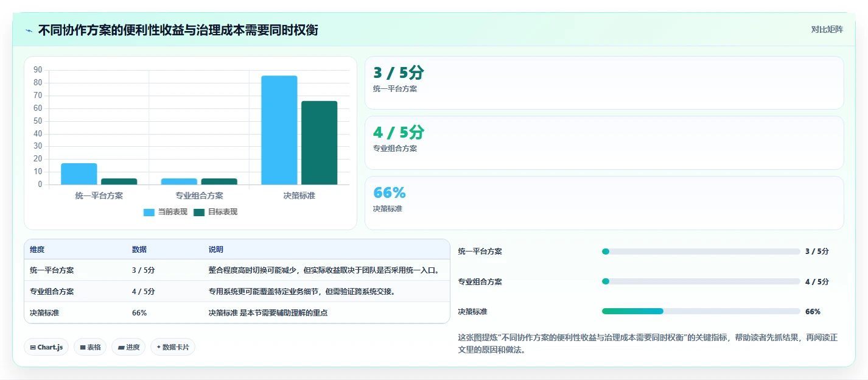The image size is (868, 380).
Task: Click the card title about 不同协作方案
Action: (178, 30)
